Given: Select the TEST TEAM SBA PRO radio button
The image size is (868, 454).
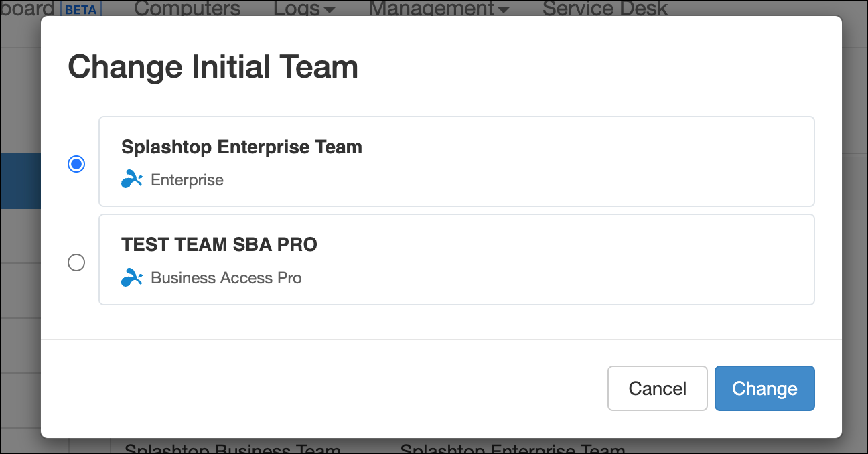Looking at the screenshot, I should pos(76,262).
